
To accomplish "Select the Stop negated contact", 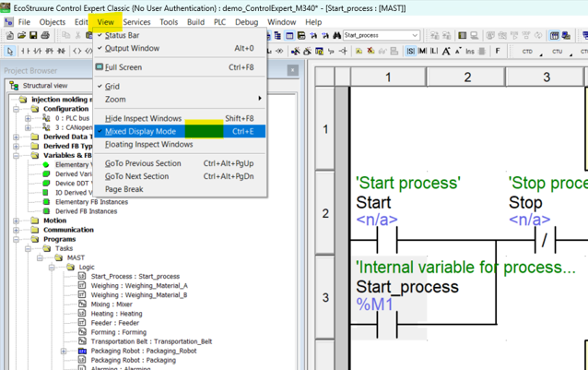I will tap(545, 240).
